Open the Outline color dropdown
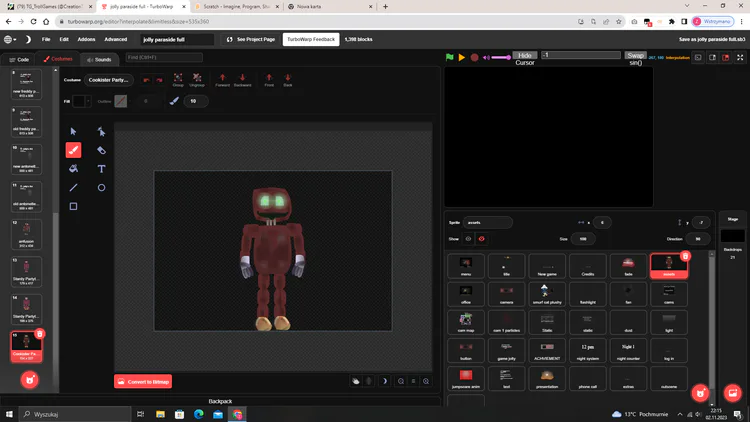 pos(130,101)
